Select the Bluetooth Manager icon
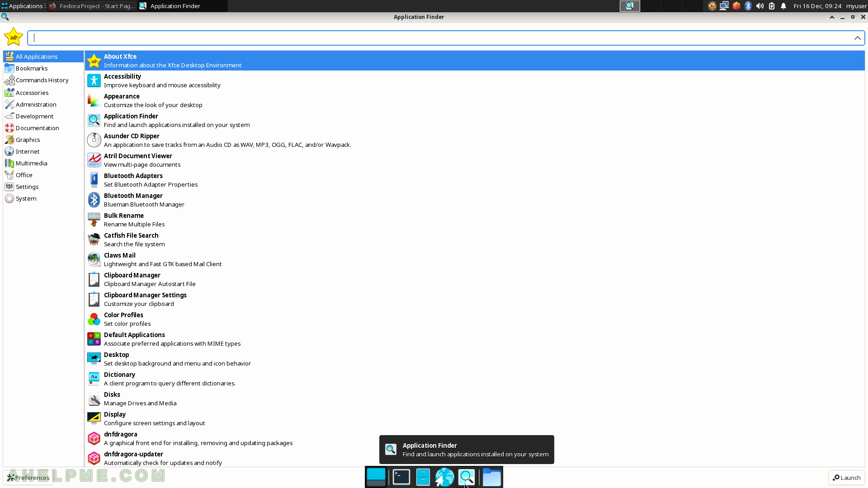 click(x=94, y=200)
